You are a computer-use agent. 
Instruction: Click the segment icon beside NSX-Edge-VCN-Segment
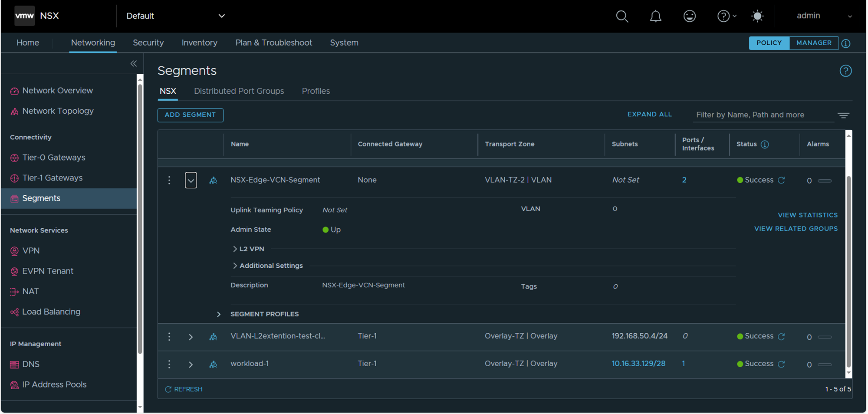point(213,180)
